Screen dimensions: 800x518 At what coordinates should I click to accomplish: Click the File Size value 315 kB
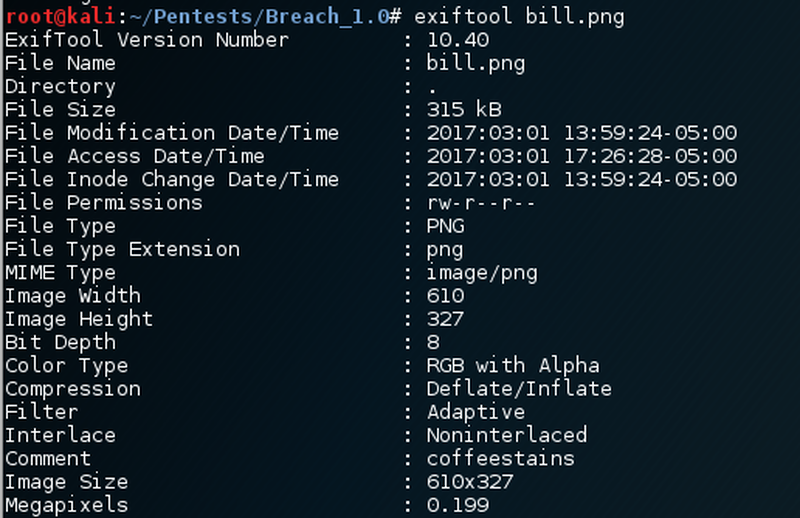(463, 109)
